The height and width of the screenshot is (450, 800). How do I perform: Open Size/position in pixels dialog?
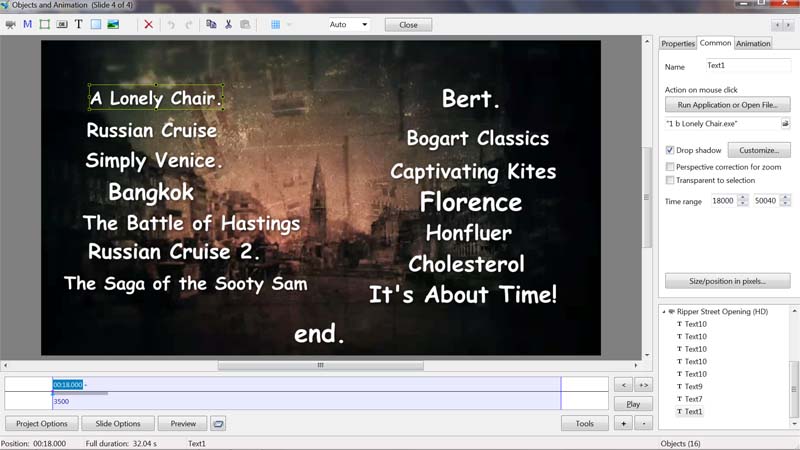tap(728, 281)
